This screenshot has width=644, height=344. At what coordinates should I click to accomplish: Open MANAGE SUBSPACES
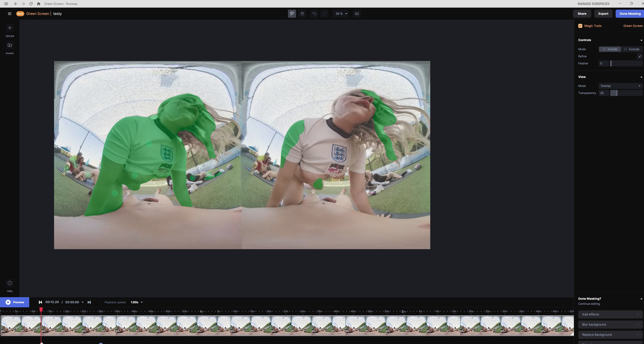pyautogui.click(x=593, y=4)
